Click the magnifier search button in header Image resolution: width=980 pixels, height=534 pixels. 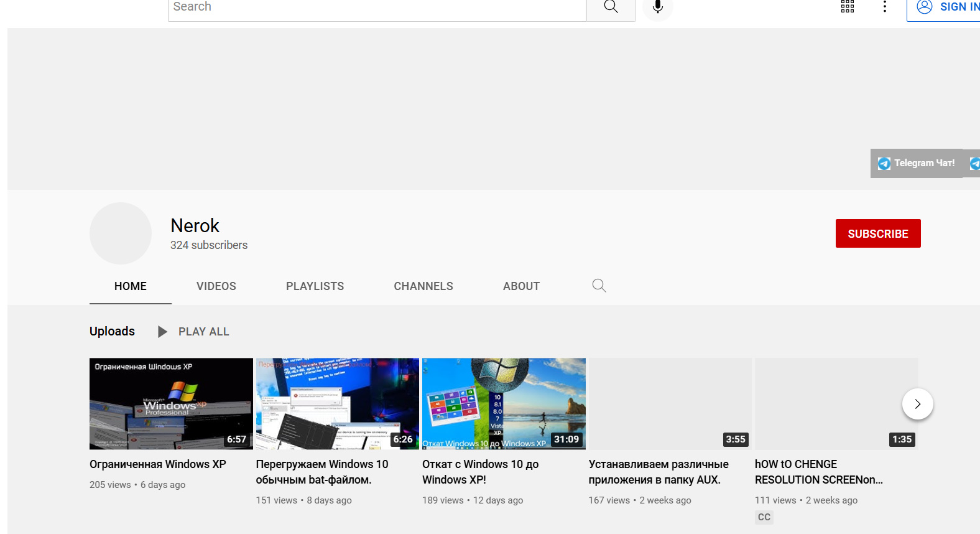611,7
